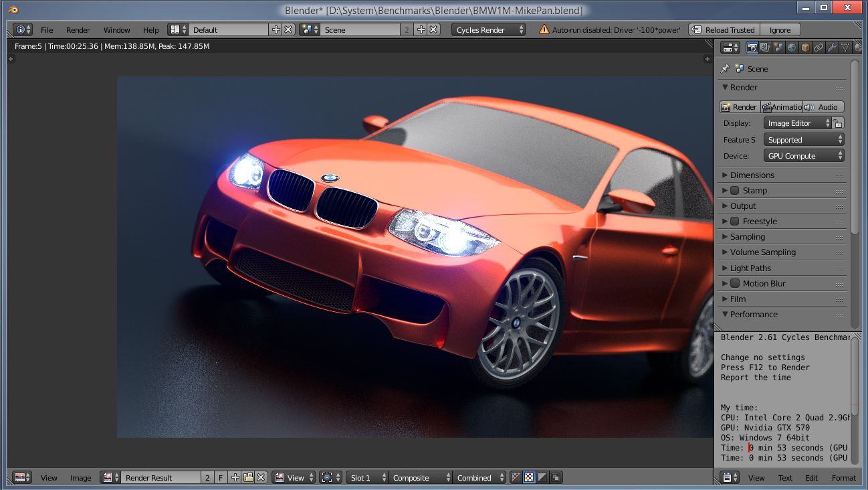Open the Text editor type selector
The height and width of the screenshot is (490, 868).
click(x=731, y=477)
